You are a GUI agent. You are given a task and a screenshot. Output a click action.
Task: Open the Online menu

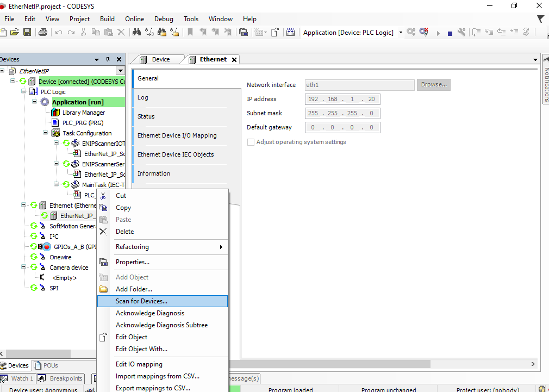pyautogui.click(x=134, y=18)
